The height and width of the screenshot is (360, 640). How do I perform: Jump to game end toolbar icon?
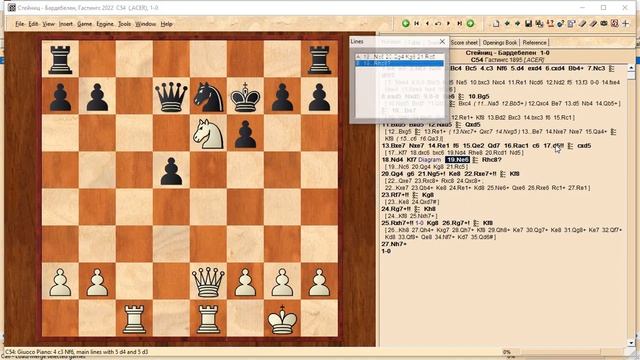point(459,24)
